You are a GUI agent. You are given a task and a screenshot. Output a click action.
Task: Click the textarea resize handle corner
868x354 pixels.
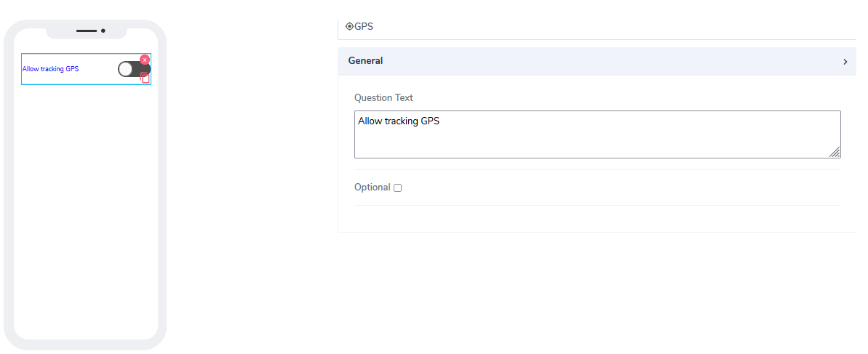(x=835, y=153)
